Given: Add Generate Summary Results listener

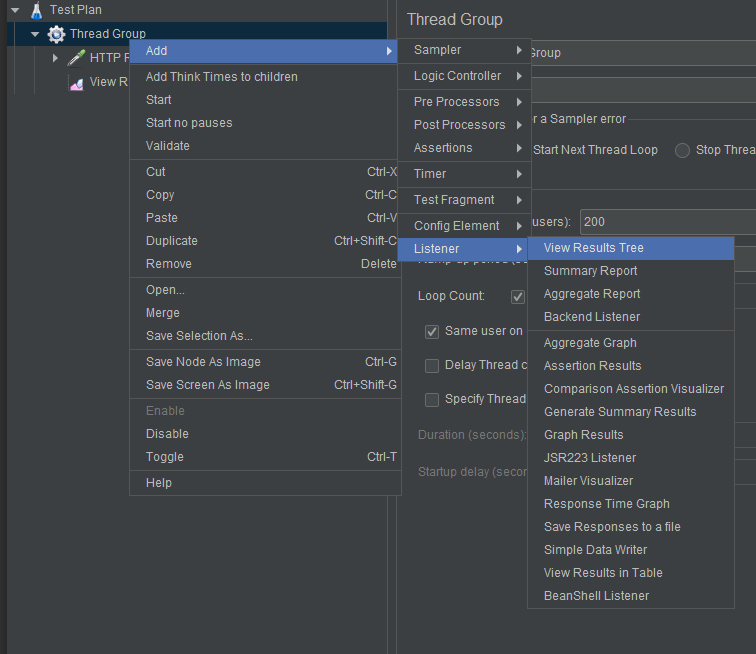Looking at the screenshot, I should point(631,412).
